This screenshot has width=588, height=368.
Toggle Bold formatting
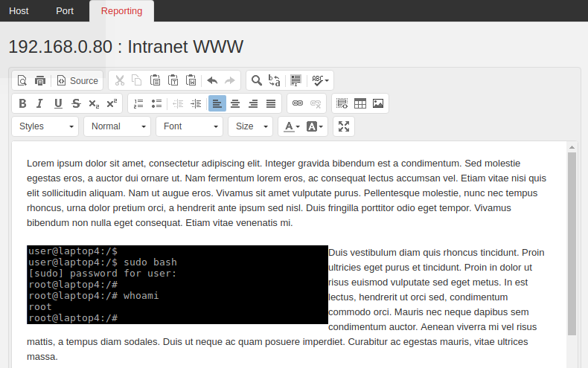pyautogui.click(x=22, y=103)
